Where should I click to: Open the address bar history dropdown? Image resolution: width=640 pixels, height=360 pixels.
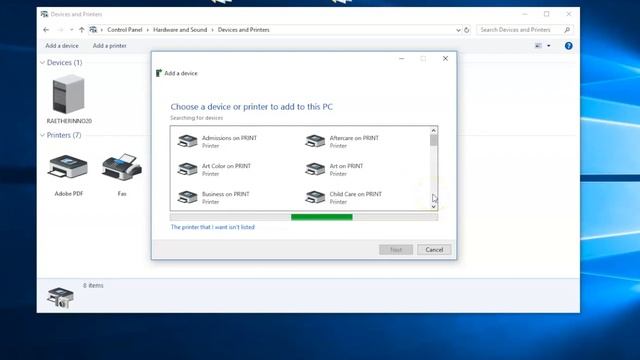(x=458, y=30)
